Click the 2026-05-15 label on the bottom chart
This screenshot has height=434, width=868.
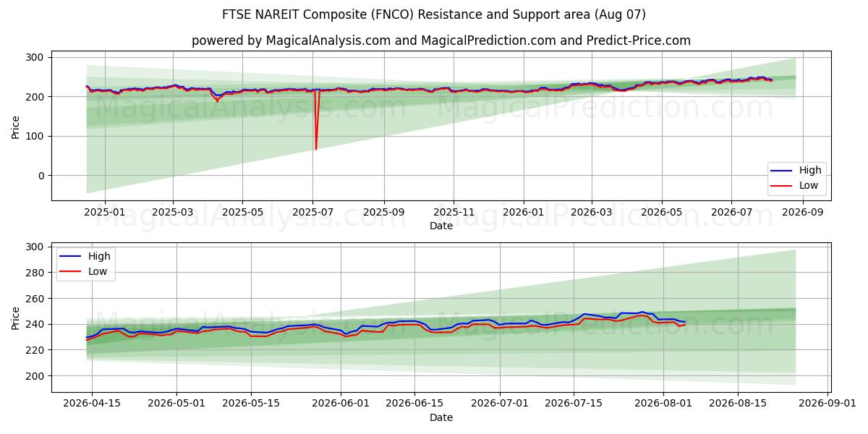(x=251, y=405)
